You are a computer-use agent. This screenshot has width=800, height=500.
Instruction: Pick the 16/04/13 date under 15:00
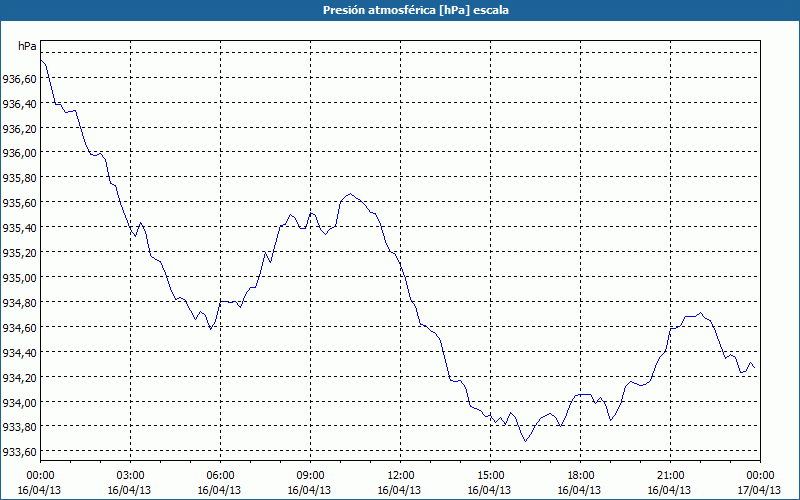pyautogui.click(x=489, y=490)
